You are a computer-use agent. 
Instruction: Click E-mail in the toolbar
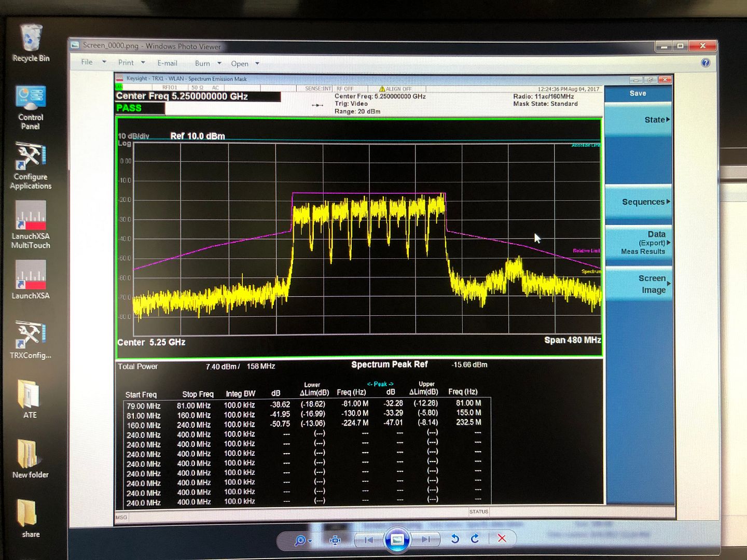point(167,63)
